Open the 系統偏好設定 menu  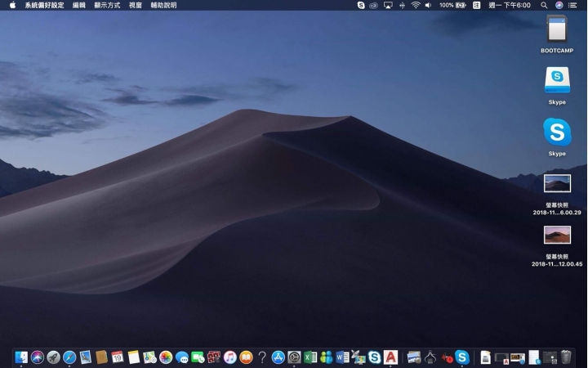pos(44,5)
